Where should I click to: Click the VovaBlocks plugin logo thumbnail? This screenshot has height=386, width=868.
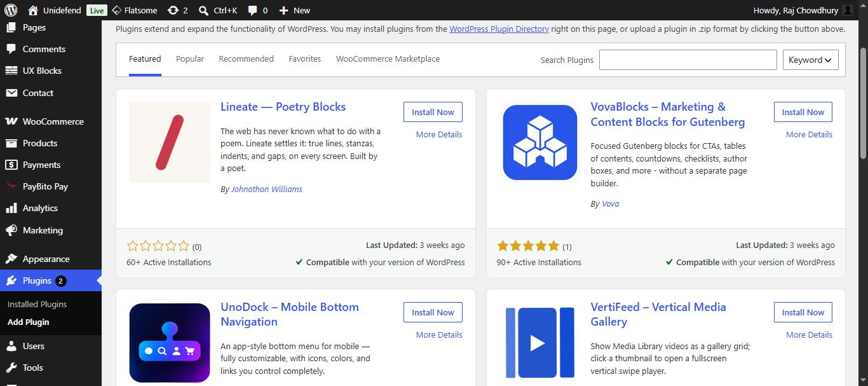[x=540, y=142]
